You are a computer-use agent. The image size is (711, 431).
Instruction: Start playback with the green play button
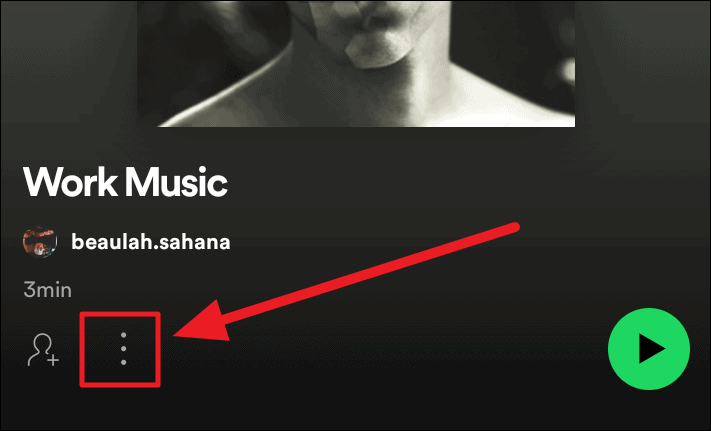[x=649, y=349]
